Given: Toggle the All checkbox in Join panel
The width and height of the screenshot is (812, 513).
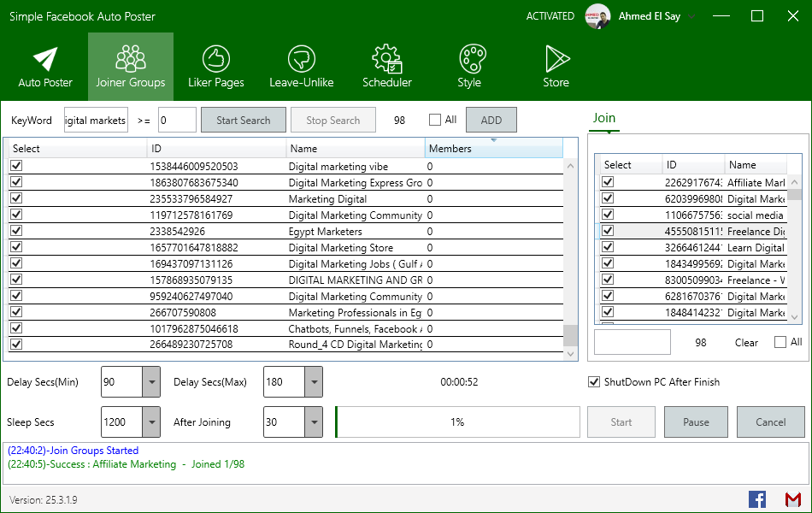Looking at the screenshot, I should pyautogui.click(x=780, y=342).
